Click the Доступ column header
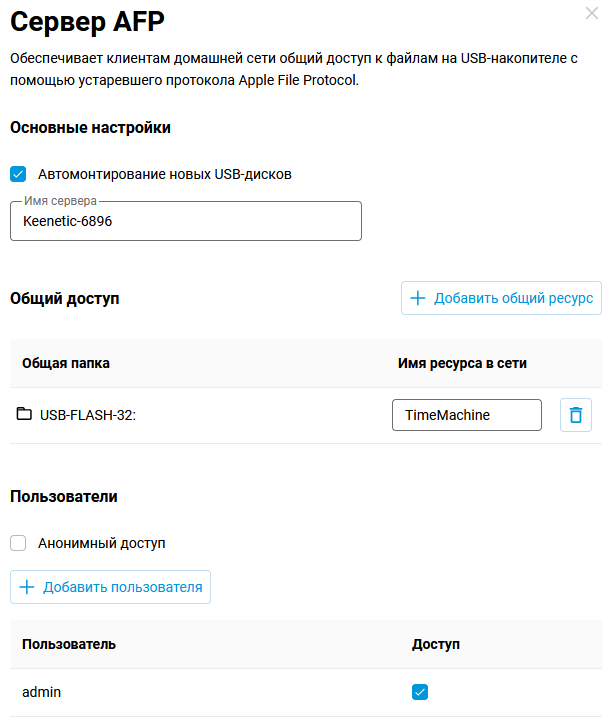612x721 pixels. point(436,644)
